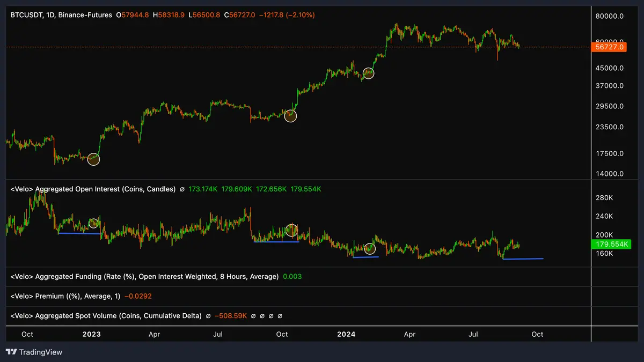Image resolution: width=644 pixels, height=362 pixels.
Task: Click the funding rate value 0.003
Action: click(292, 277)
